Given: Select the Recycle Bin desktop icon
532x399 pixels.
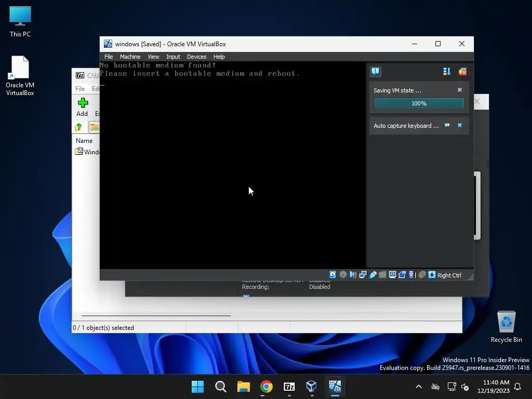Looking at the screenshot, I should click(x=506, y=327).
